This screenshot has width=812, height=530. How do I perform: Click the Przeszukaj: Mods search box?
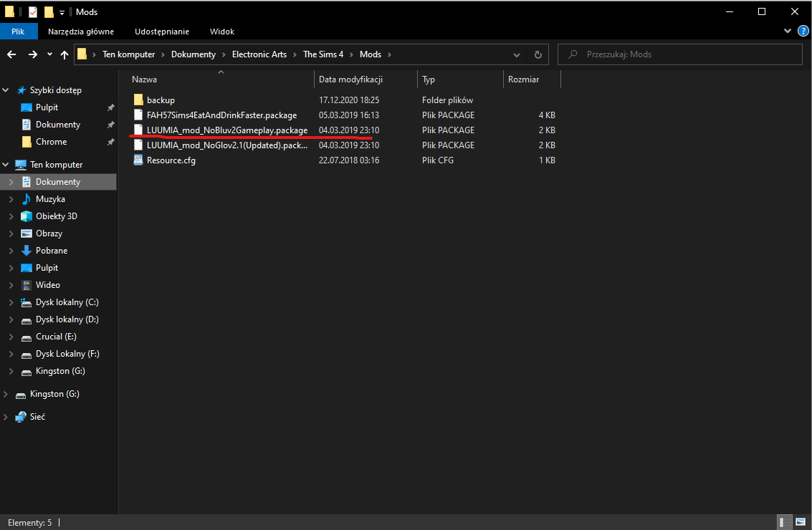680,54
